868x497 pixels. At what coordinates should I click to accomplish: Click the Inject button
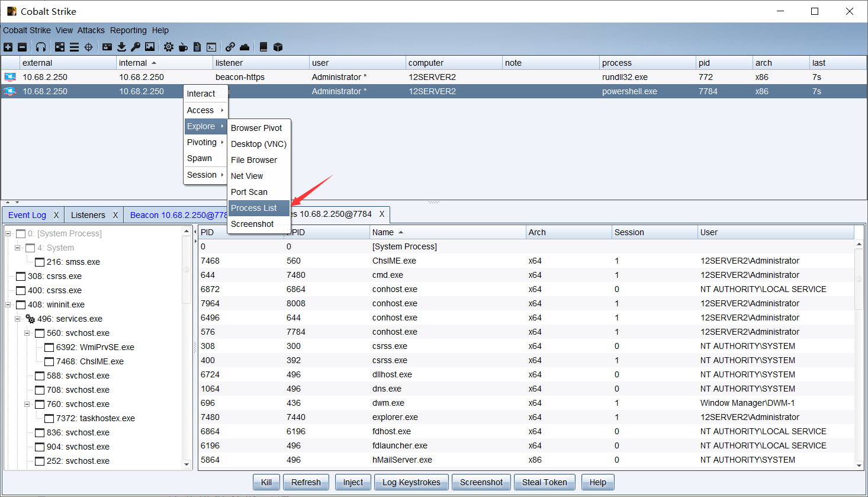[x=353, y=482]
